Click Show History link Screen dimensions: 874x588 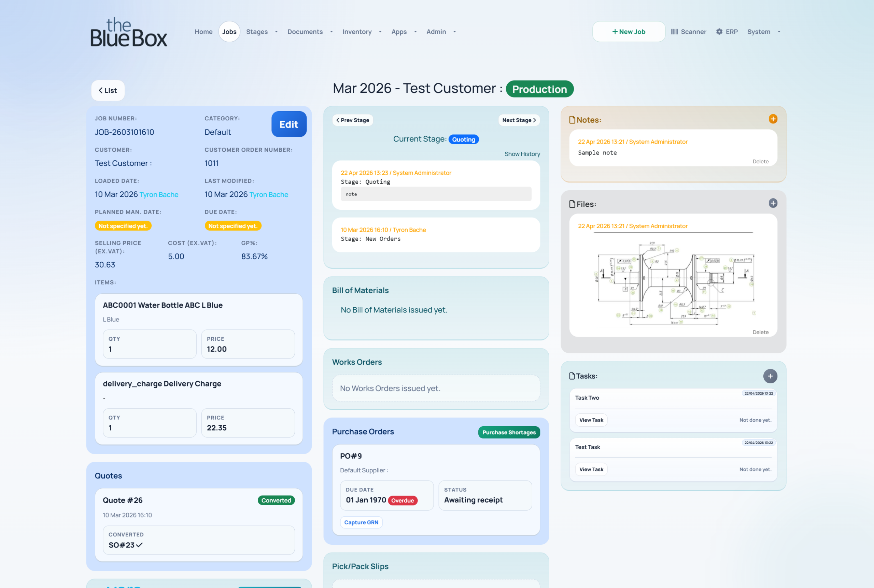522,154
